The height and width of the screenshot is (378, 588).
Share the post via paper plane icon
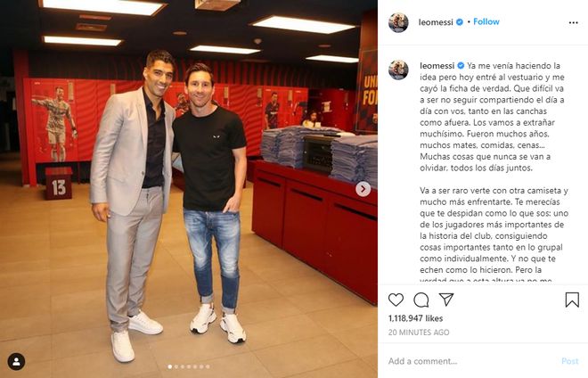point(446,300)
